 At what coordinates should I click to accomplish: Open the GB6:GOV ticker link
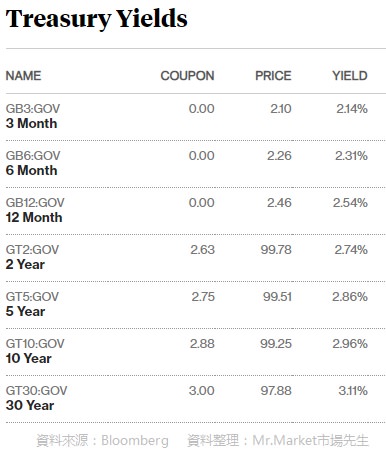click(33, 156)
